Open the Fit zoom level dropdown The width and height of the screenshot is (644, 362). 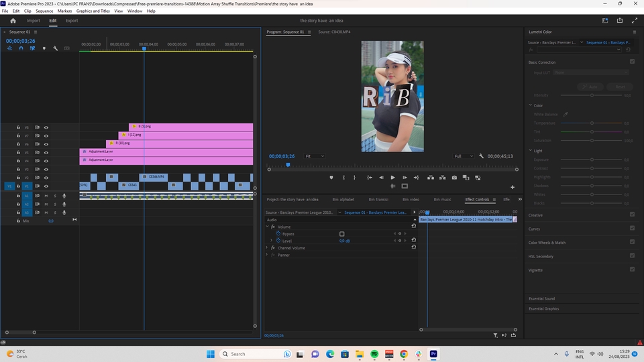(315, 156)
